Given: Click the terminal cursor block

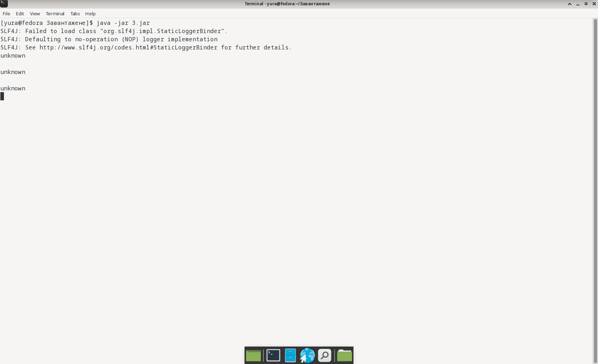Looking at the screenshot, I should pyautogui.click(x=2, y=96).
